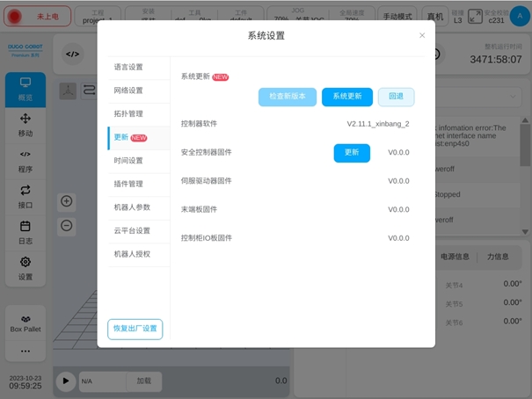Image resolution: width=532 pixels, height=399 pixels.
Task: Select 网络设置 in settings menu
Action: [x=128, y=90]
